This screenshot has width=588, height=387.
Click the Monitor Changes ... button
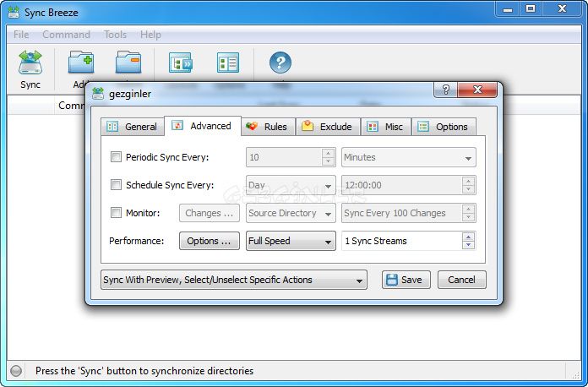(x=210, y=213)
